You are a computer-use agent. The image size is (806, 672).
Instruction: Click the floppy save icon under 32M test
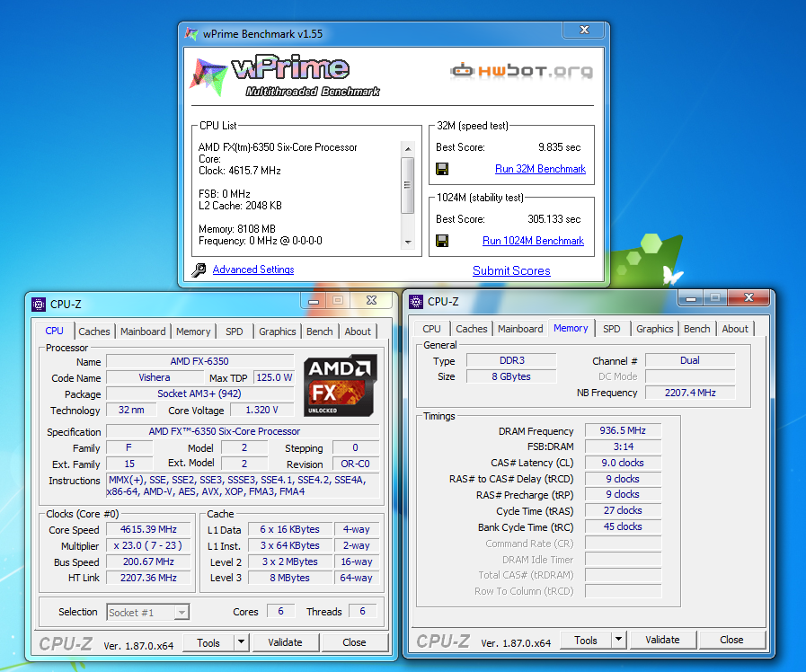(x=442, y=169)
